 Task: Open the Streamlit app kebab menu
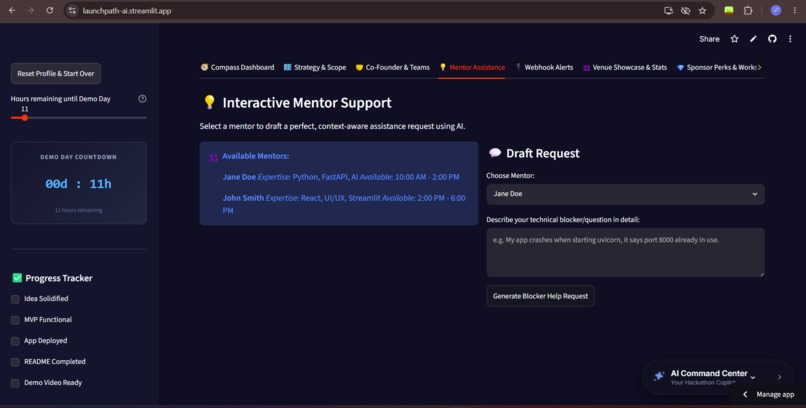point(790,39)
